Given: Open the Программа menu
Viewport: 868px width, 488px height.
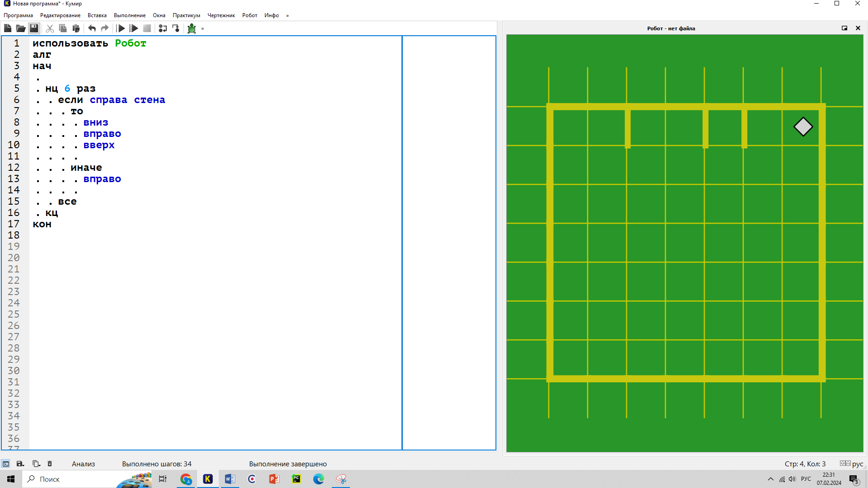Looking at the screenshot, I should coord(18,15).
